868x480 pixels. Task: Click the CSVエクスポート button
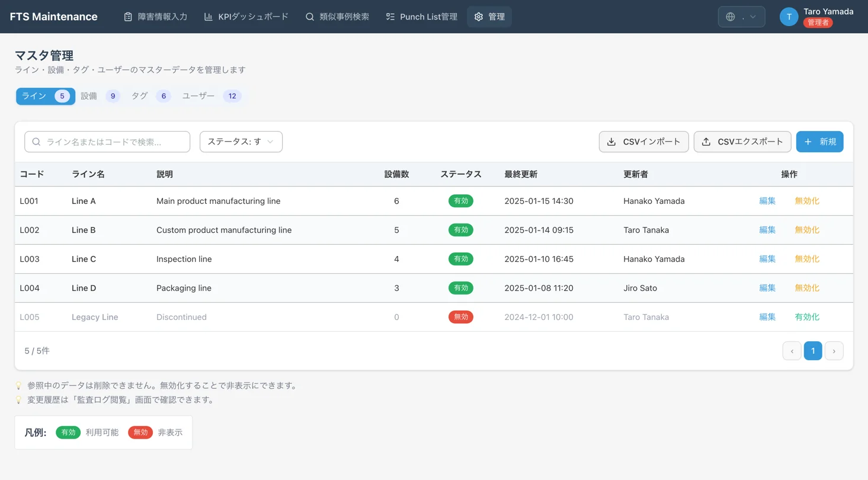[x=742, y=142]
